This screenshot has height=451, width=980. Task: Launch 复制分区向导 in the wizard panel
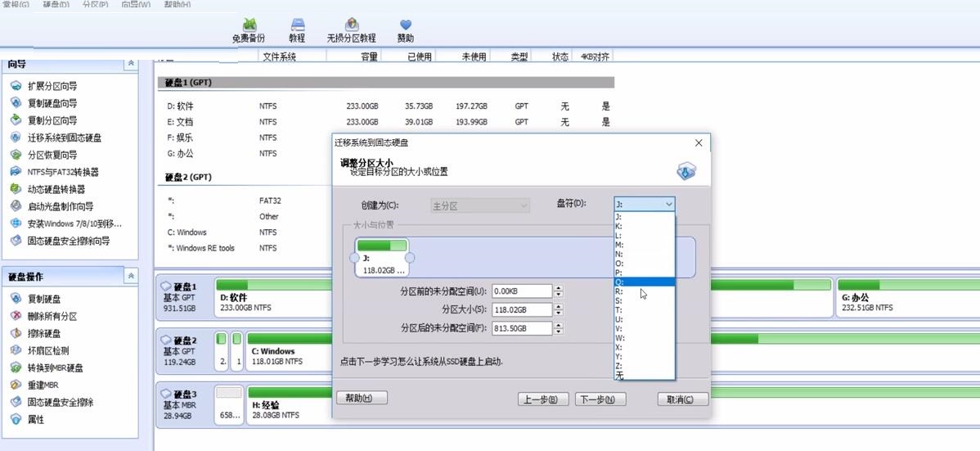[x=52, y=120]
